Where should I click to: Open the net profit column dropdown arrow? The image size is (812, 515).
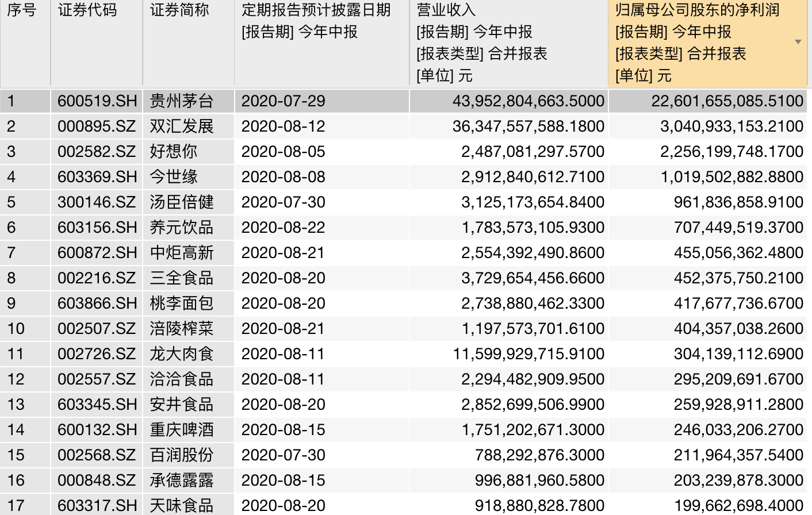pyautogui.click(x=798, y=42)
